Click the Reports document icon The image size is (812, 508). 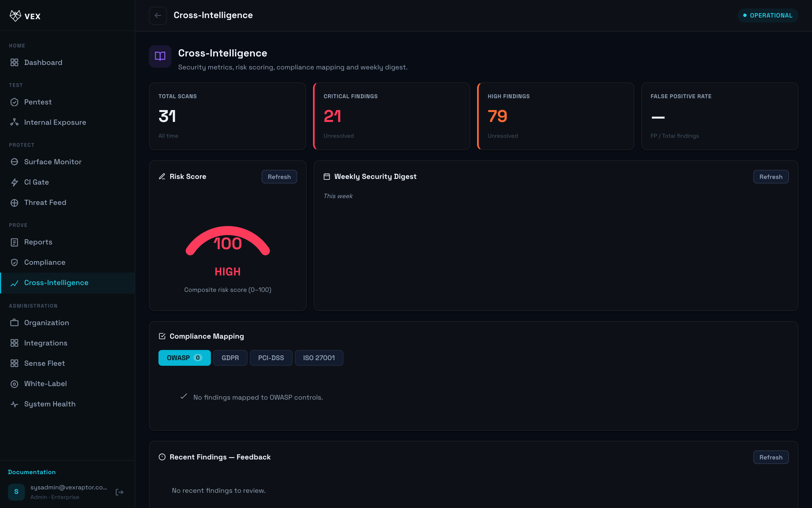(x=14, y=242)
